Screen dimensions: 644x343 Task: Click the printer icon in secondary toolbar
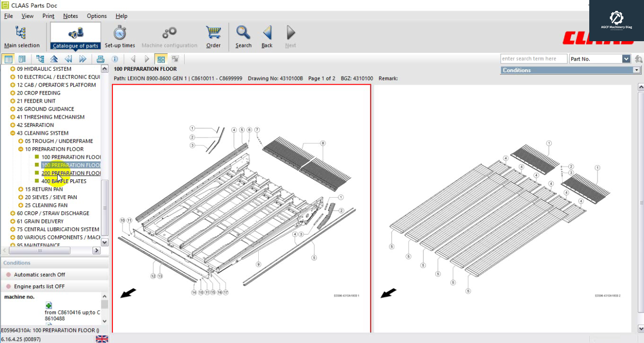(x=100, y=59)
